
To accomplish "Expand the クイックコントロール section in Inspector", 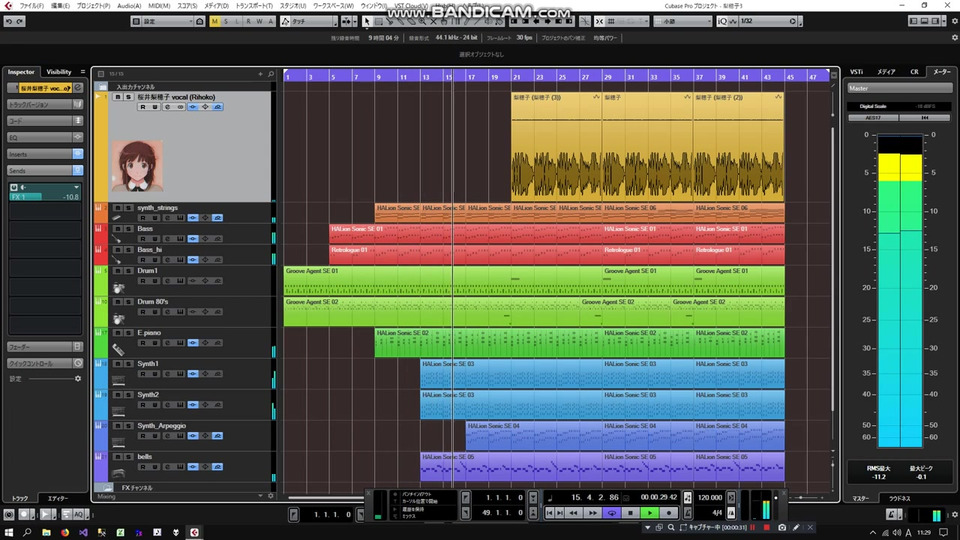I will click(45, 364).
